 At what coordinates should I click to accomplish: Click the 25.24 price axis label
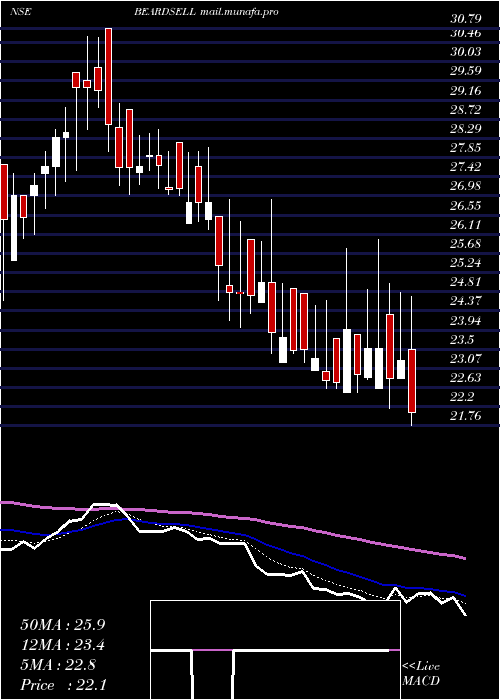(x=466, y=263)
